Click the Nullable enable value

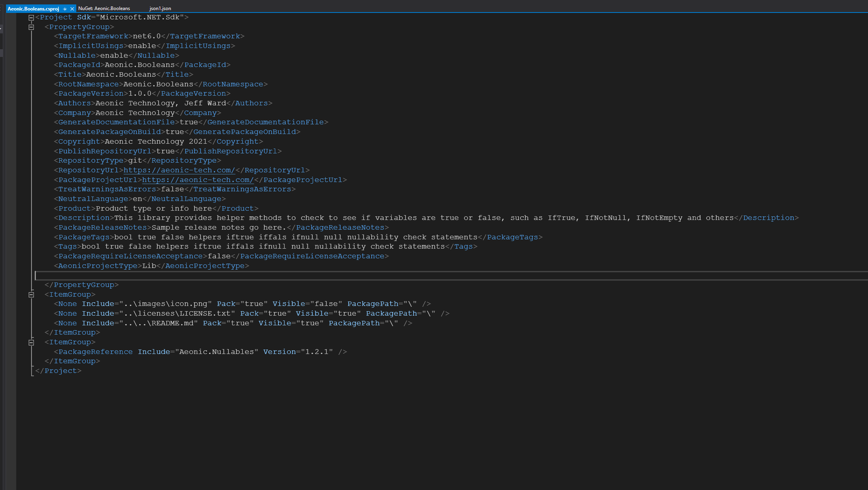pyautogui.click(x=114, y=55)
